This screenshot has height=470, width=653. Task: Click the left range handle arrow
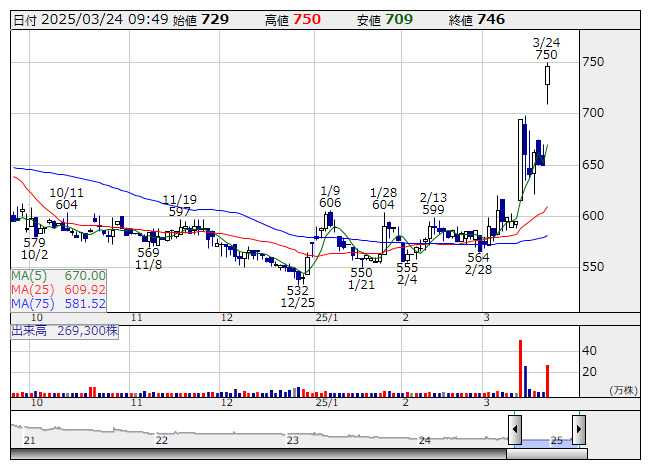(x=515, y=429)
